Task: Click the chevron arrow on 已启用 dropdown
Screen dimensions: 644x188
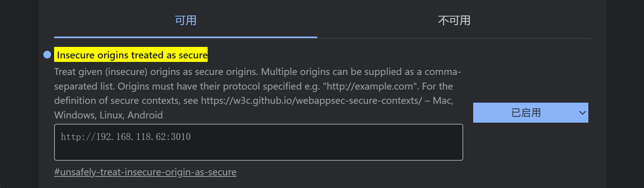Action: pos(582,113)
